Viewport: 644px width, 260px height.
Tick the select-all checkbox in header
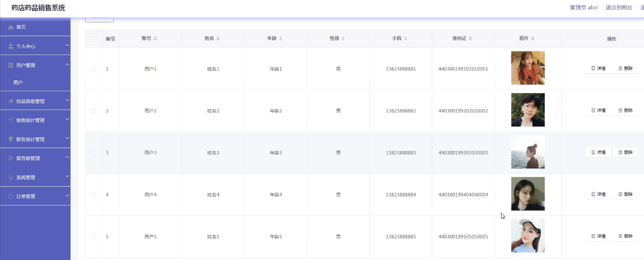[x=93, y=39]
